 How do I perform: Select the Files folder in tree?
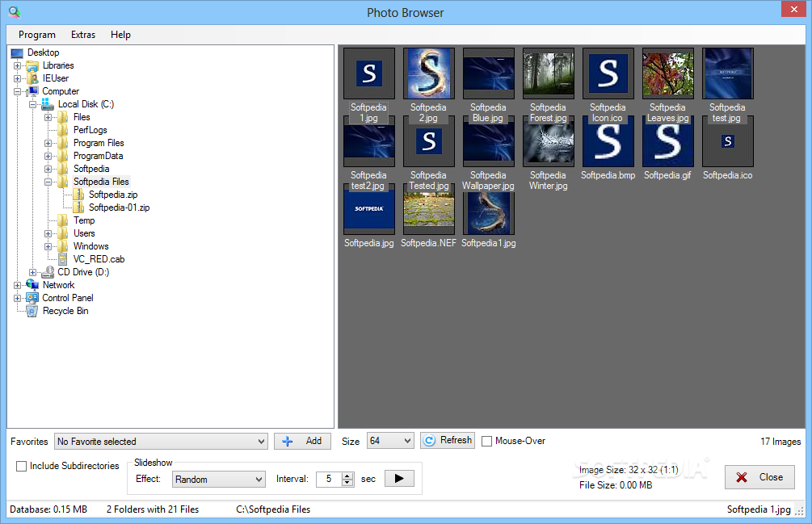82,117
